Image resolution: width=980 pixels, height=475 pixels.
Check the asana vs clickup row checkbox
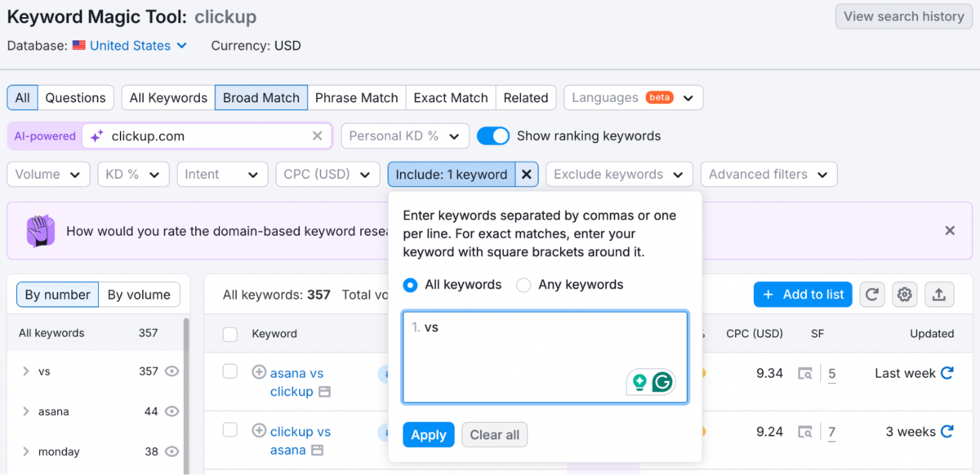230,371
